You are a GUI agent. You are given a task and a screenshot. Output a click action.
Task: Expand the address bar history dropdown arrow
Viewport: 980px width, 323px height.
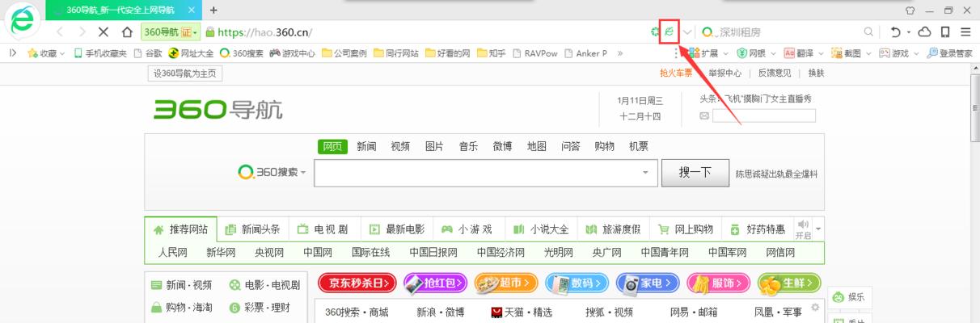coord(687,32)
